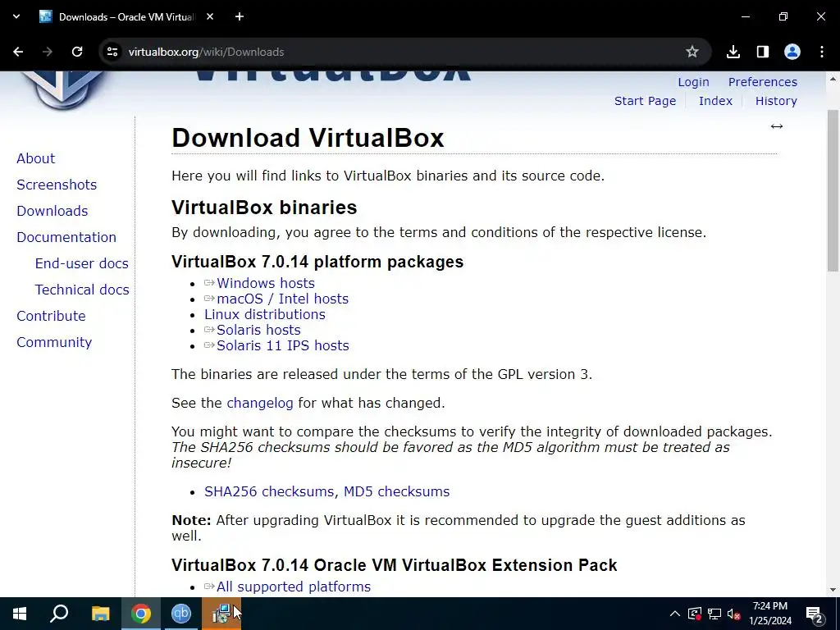The width and height of the screenshot is (840, 630).
Task: Open the changelog link
Action: pyautogui.click(x=260, y=403)
